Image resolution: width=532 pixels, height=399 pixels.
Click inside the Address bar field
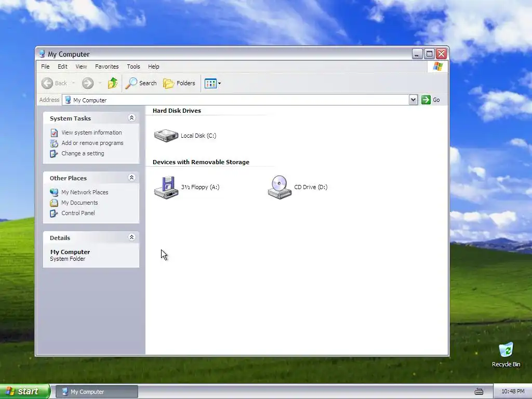(x=235, y=100)
